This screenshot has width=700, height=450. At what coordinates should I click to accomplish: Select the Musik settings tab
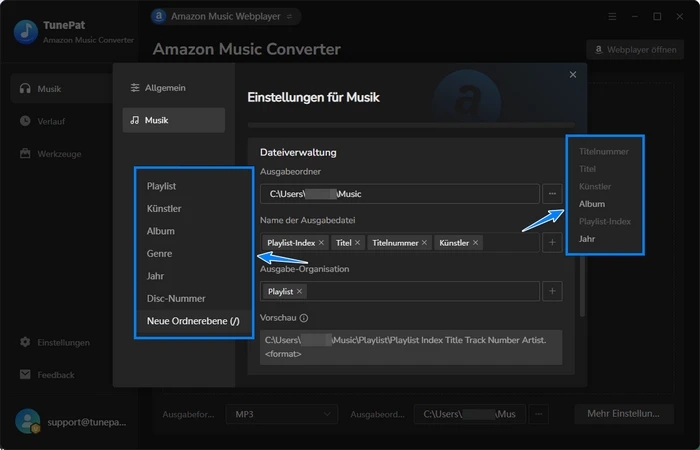point(174,120)
